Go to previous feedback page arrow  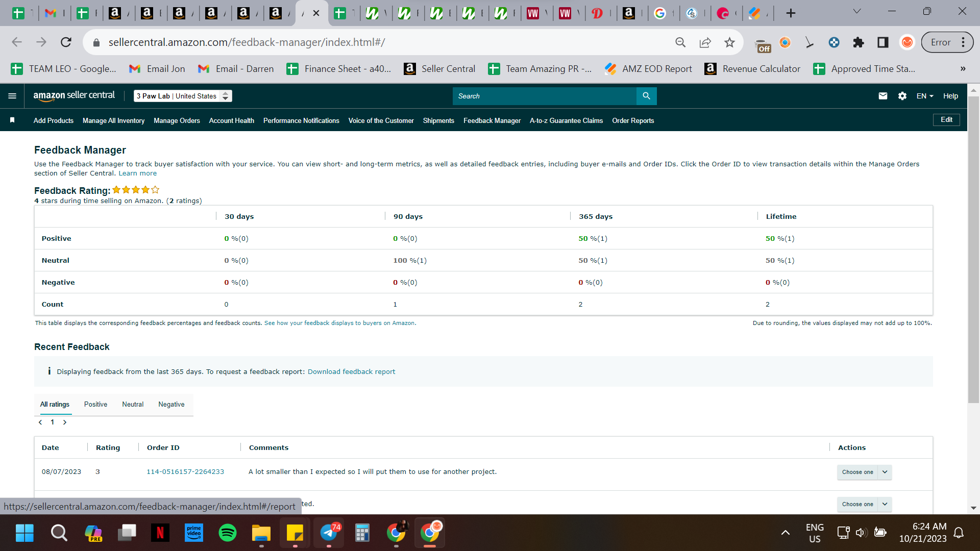pyautogui.click(x=40, y=422)
